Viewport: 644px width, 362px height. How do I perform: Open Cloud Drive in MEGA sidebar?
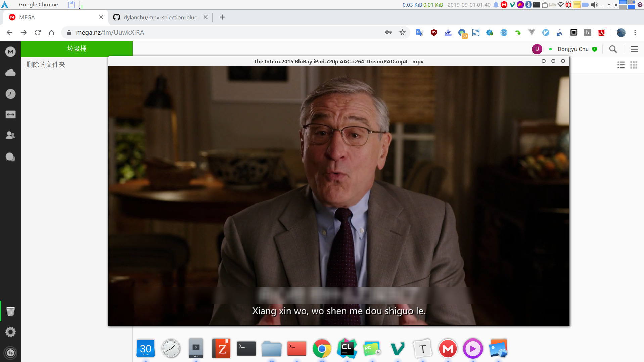click(10, 73)
